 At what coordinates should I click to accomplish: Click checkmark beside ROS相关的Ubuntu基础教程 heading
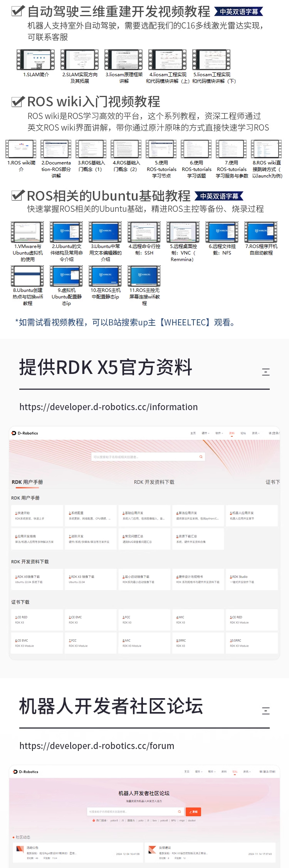pyautogui.click(x=18, y=195)
